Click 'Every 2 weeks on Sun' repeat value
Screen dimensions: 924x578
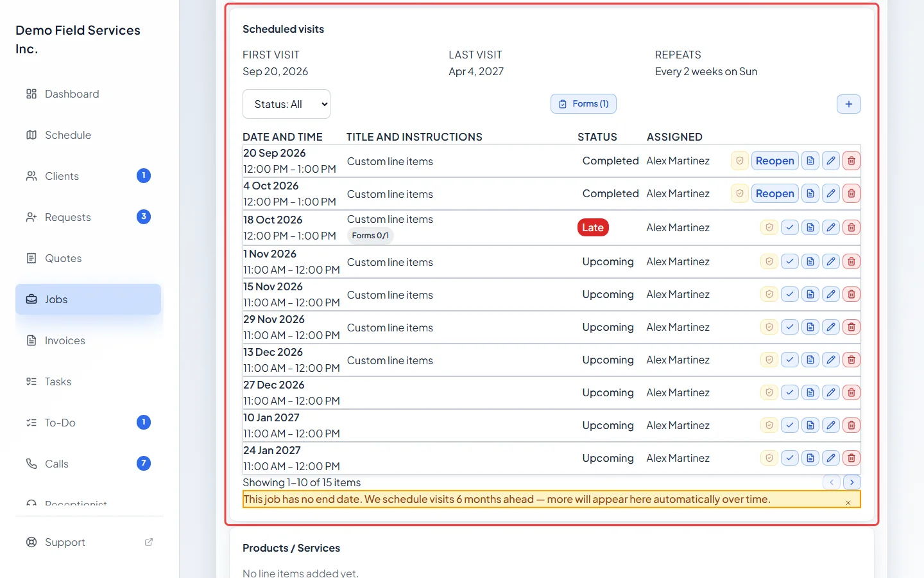click(706, 71)
